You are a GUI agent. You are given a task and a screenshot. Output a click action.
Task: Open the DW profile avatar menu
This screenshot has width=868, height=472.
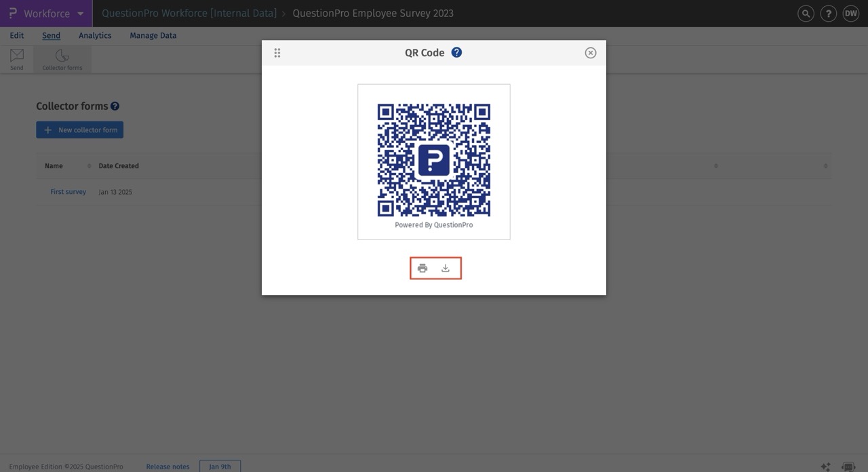[x=850, y=13]
